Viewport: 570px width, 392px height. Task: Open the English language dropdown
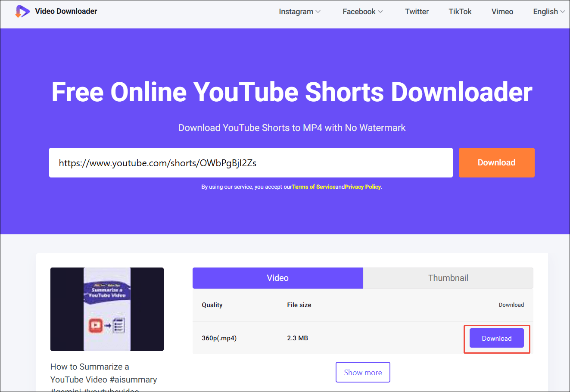point(549,12)
